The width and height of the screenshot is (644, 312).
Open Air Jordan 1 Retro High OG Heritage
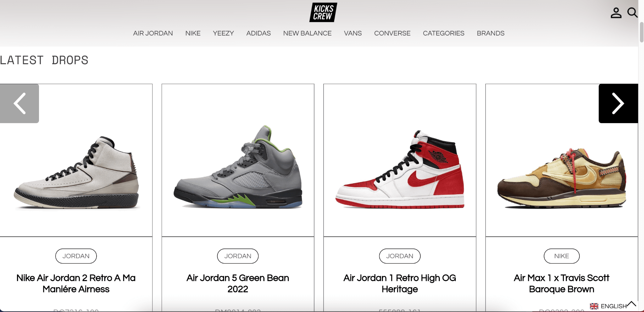click(400, 283)
